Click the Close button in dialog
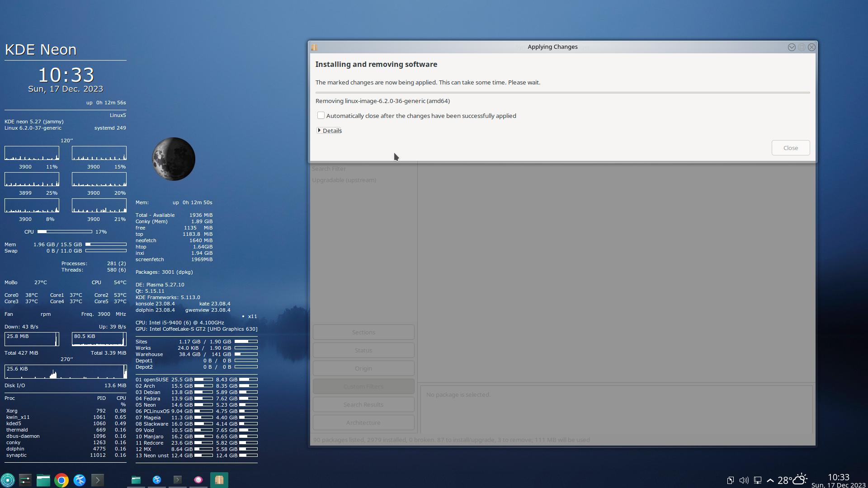The width and height of the screenshot is (868, 488). (x=790, y=148)
